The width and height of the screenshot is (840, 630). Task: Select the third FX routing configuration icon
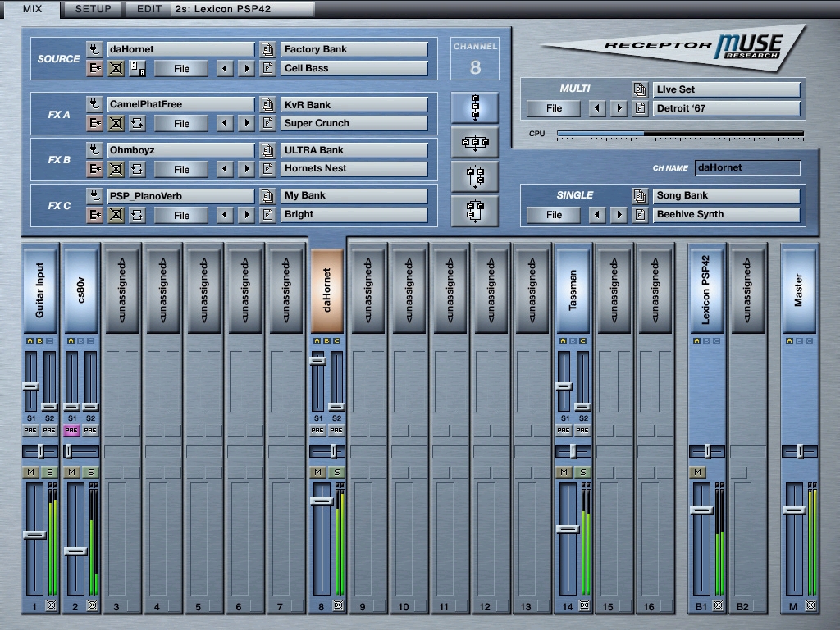(x=475, y=177)
